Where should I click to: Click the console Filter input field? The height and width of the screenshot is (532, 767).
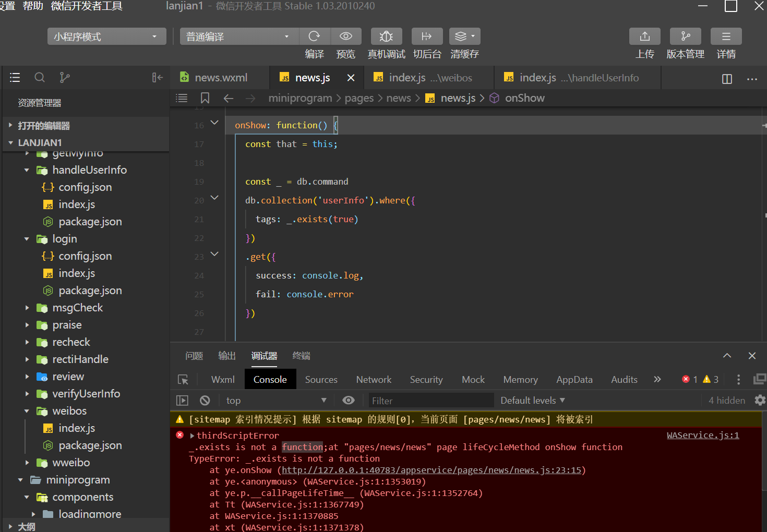click(x=430, y=401)
